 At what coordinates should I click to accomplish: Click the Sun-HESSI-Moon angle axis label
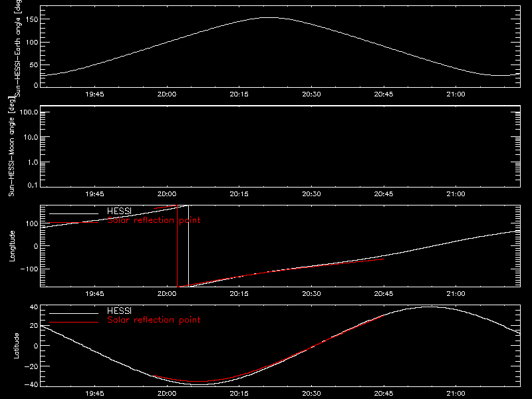(11, 146)
